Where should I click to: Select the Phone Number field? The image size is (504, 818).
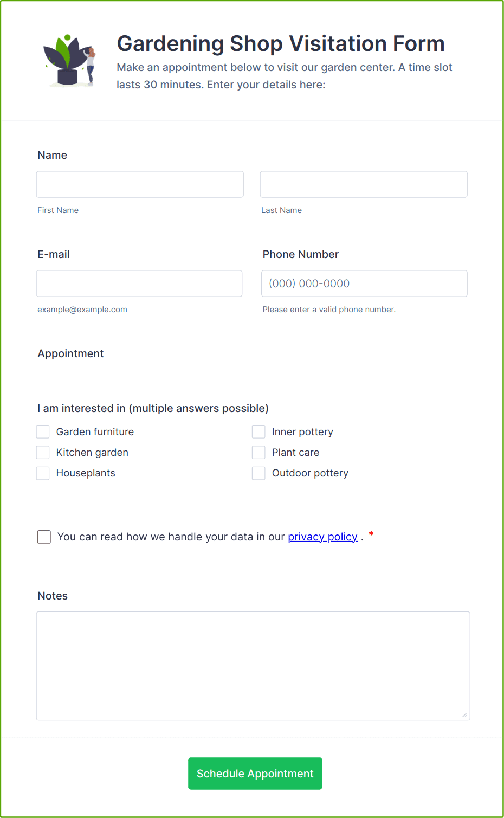click(x=364, y=284)
